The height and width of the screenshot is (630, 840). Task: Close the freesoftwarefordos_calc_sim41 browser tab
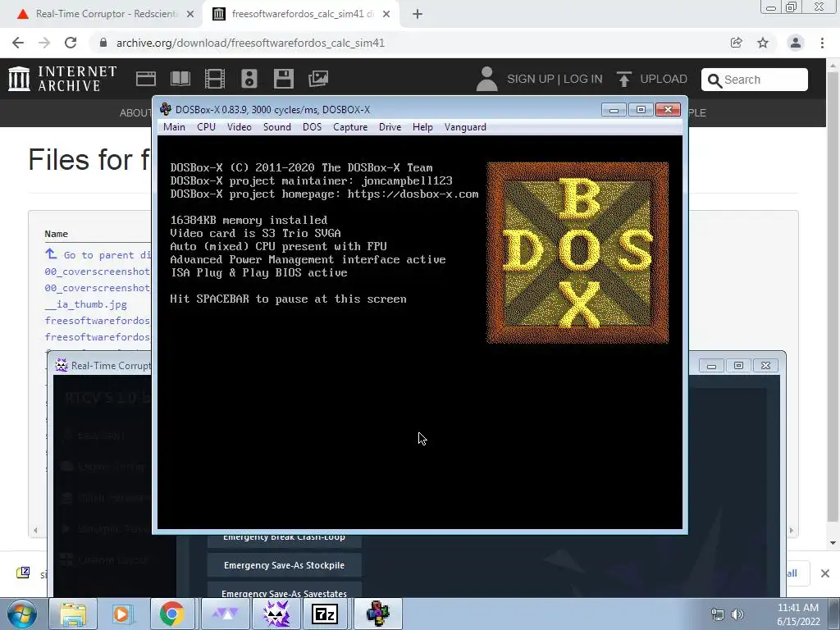click(x=386, y=15)
